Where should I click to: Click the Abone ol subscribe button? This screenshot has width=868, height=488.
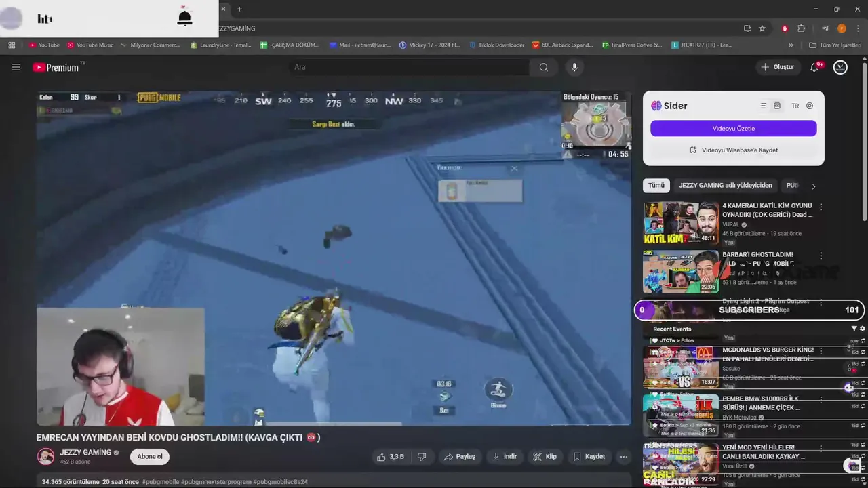(x=150, y=456)
